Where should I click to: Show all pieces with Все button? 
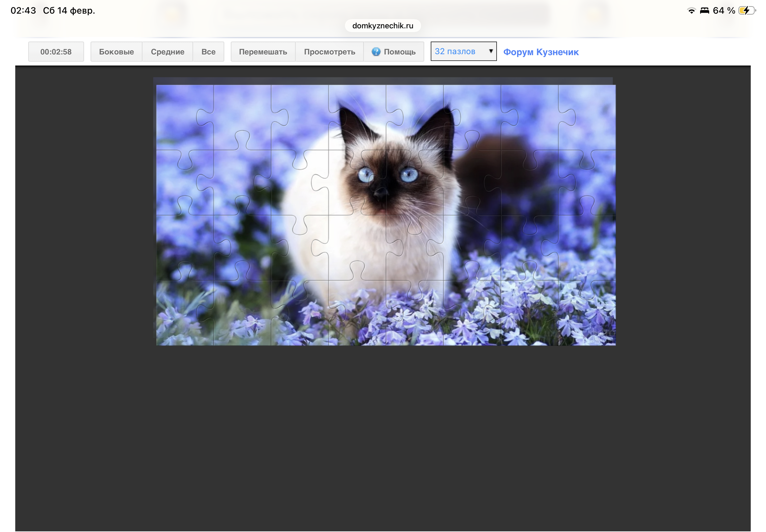point(208,52)
